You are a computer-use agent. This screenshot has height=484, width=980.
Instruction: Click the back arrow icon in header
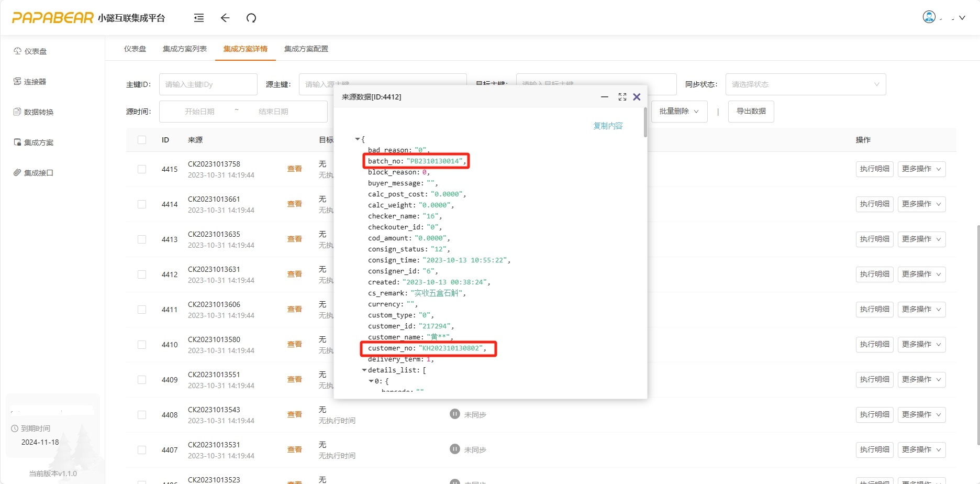pyautogui.click(x=225, y=18)
